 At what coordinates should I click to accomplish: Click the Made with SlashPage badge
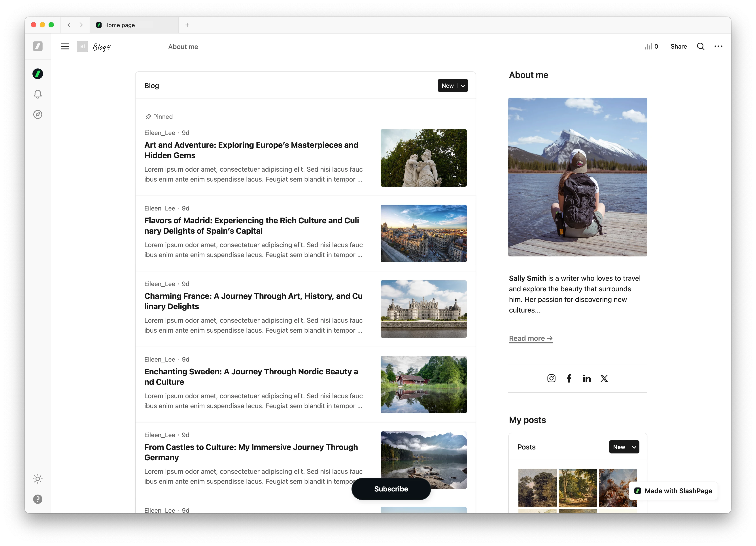(x=673, y=491)
